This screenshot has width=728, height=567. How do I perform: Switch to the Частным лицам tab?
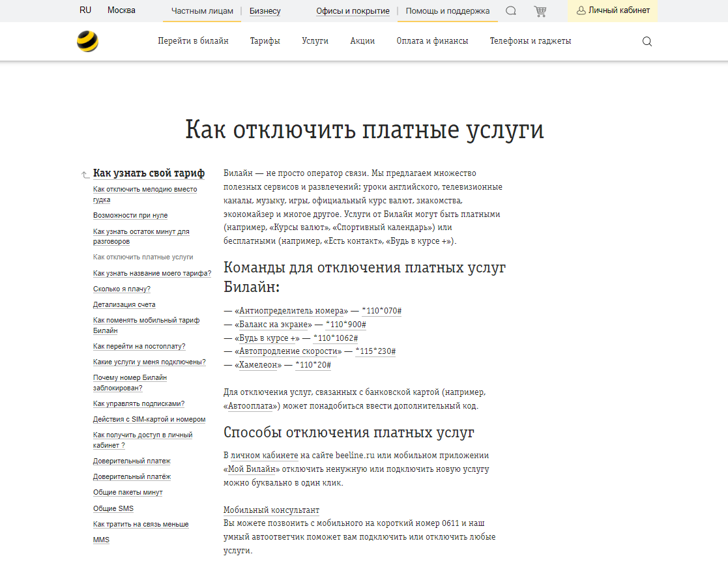click(x=202, y=11)
